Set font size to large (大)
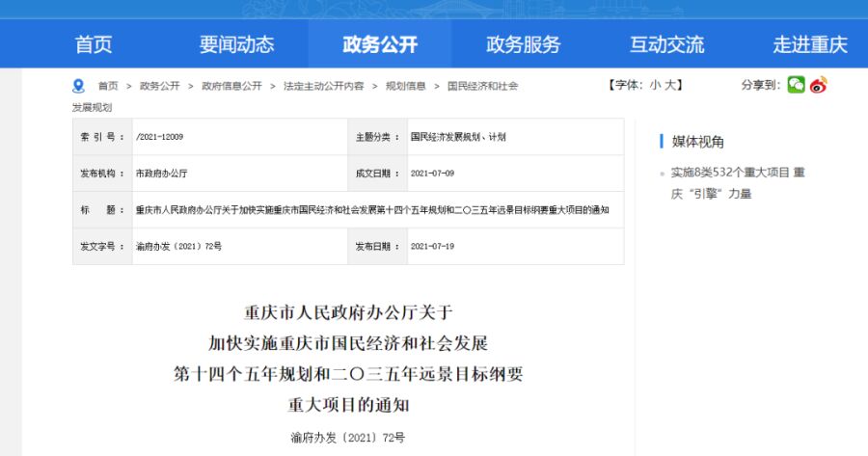 coord(670,85)
